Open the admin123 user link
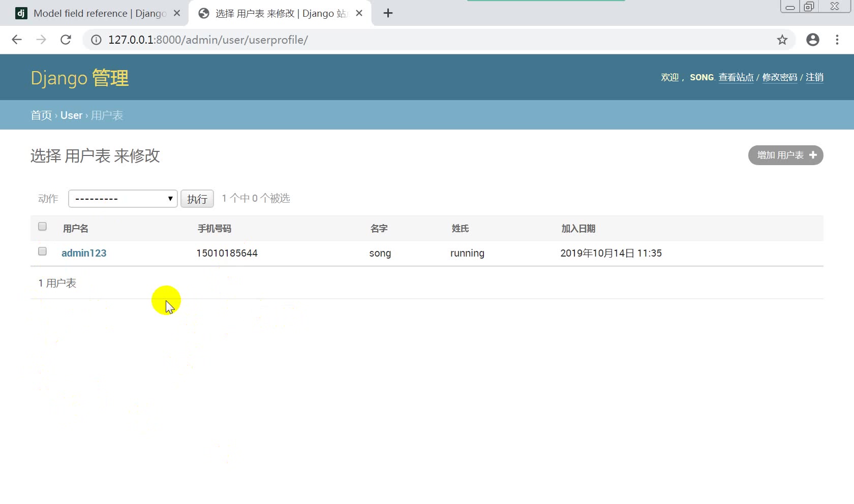 tap(84, 253)
